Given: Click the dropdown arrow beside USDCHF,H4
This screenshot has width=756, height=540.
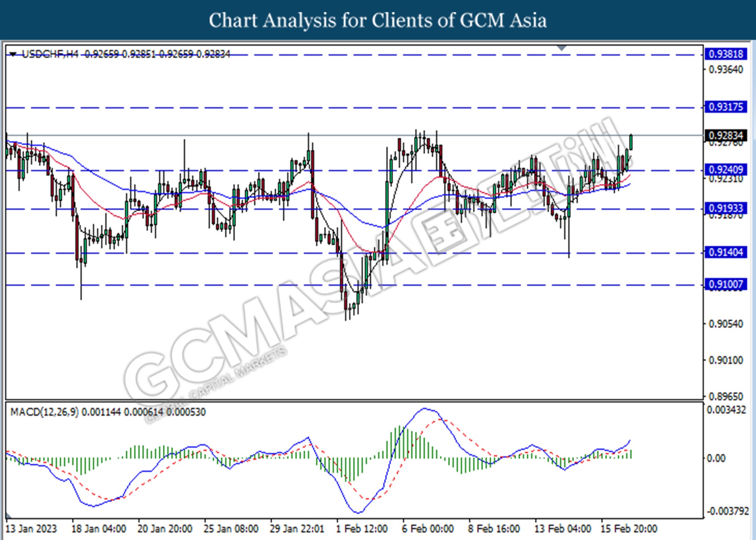Looking at the screenshot, I should coord(13,54).
